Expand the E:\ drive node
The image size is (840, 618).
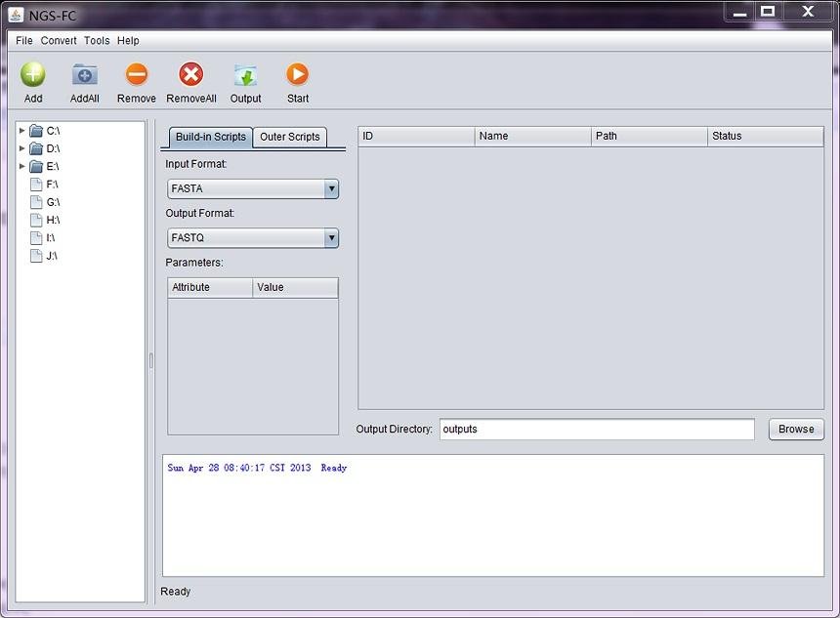coord(21,166)
